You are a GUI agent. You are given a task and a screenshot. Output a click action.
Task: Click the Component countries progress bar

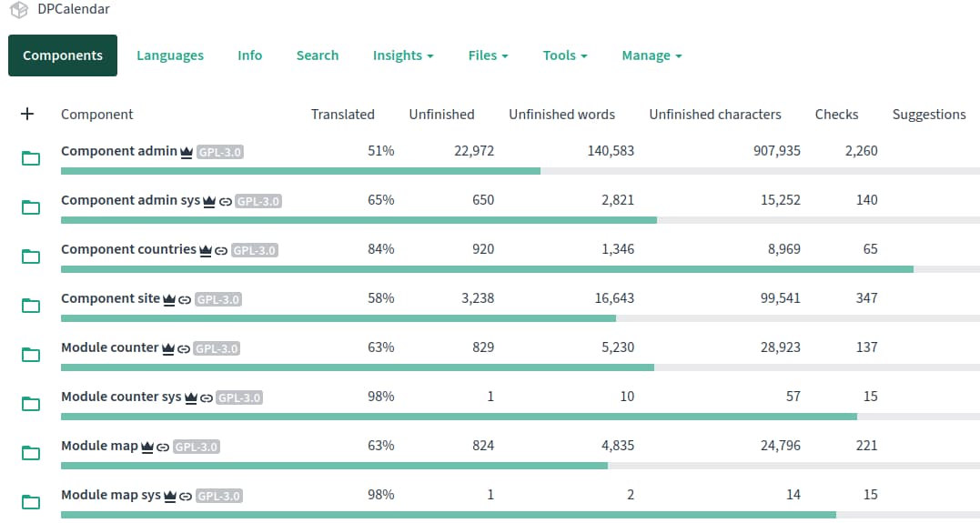pyautogui.click(x=487, y=269)
